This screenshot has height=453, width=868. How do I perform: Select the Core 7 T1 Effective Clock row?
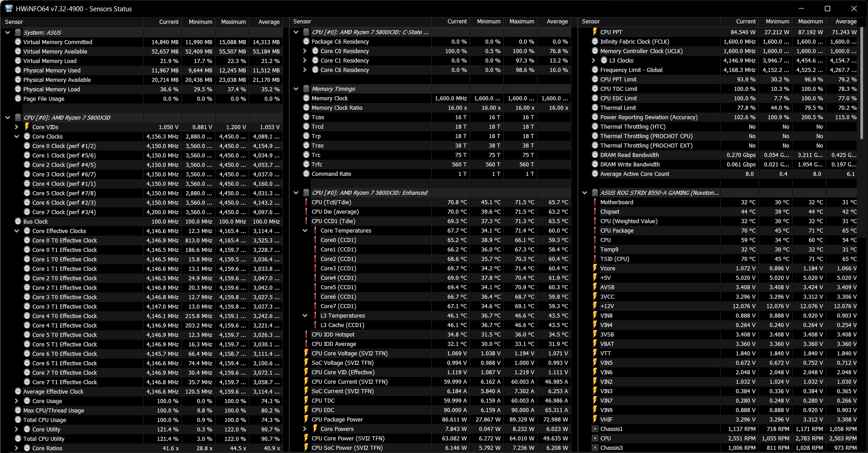click(143, 382)
